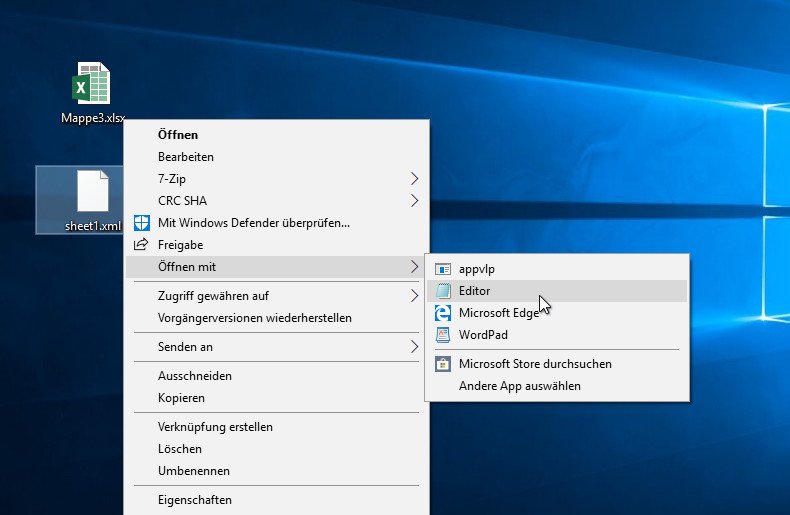Choose Öffnen in the context menu
This screenshot has height=515, width=790.
point(178,134)
